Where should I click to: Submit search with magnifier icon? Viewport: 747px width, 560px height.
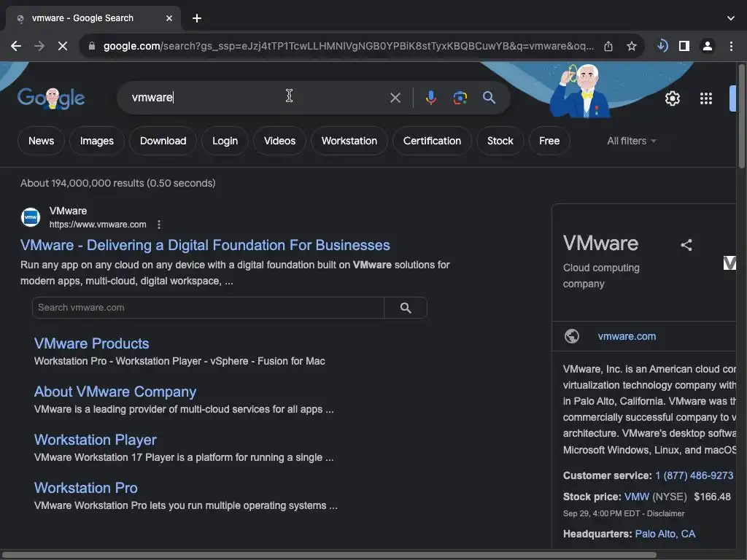[489, 98]
